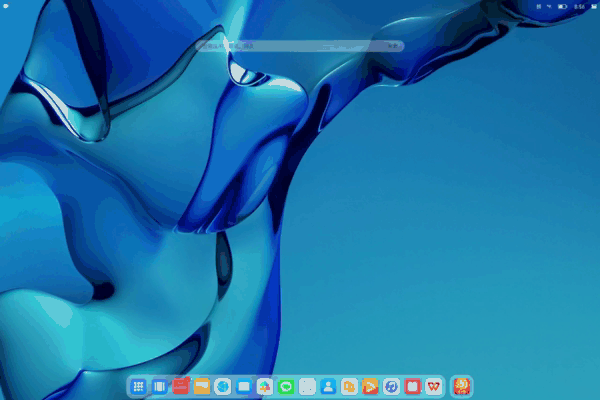Launch the globe web browser from dock
The image size is (600, 400).
223,386
